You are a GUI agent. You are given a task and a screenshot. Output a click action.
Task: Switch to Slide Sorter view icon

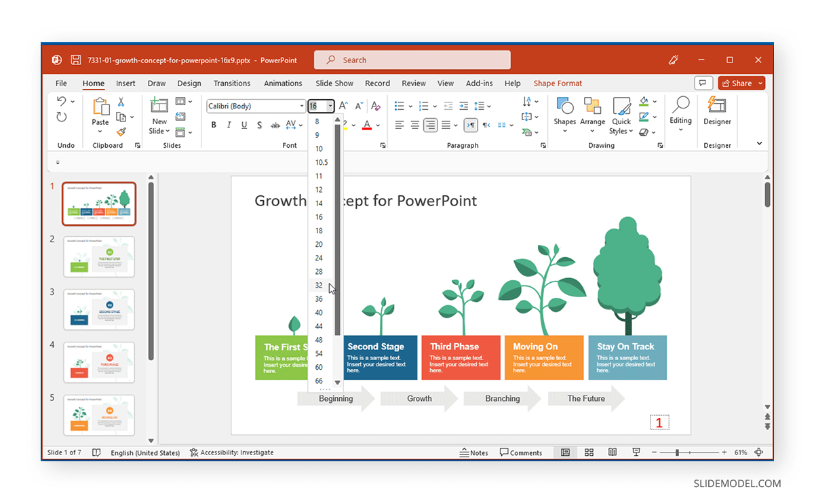[589, 452]
